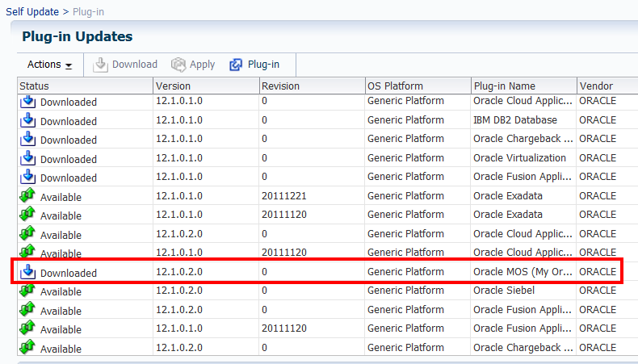
Task: Click revision 0 cell in IBM DB2 Database row
Action: pos(264,120)
